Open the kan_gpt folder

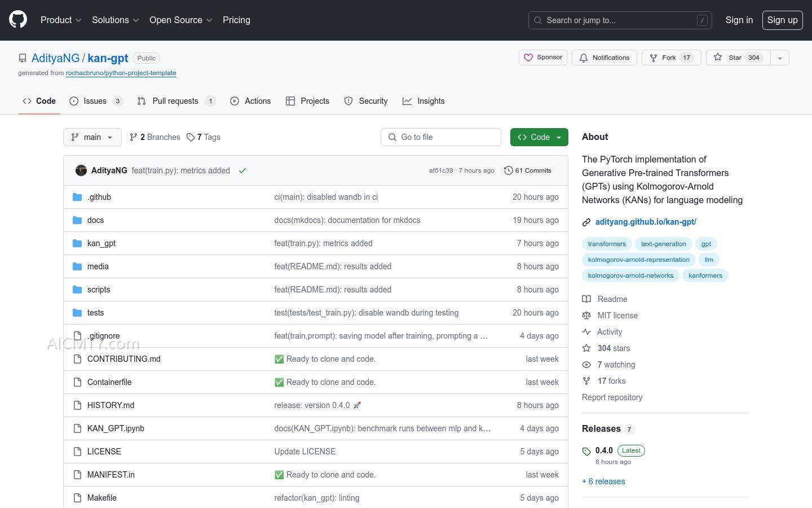(101, 243)
